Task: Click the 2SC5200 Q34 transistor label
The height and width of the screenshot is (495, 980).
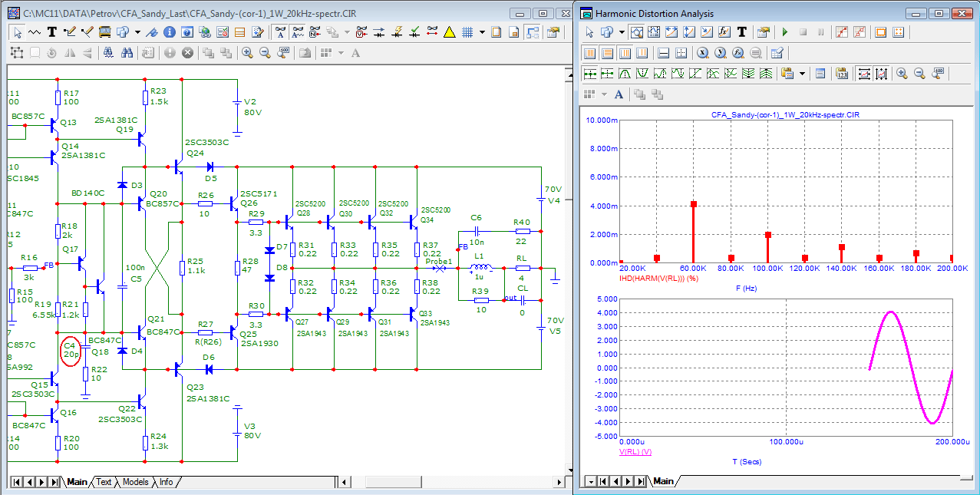Action: [434, 214]
